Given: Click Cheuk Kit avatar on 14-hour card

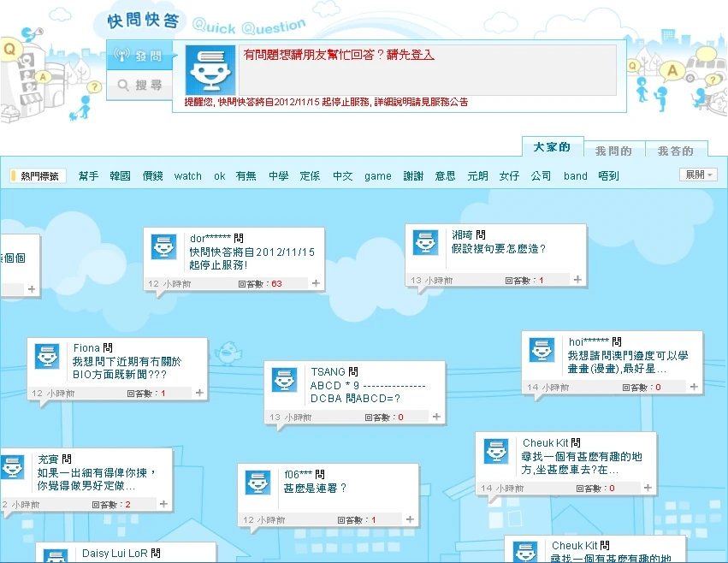Looking at the screenshot, I should 496,451.
